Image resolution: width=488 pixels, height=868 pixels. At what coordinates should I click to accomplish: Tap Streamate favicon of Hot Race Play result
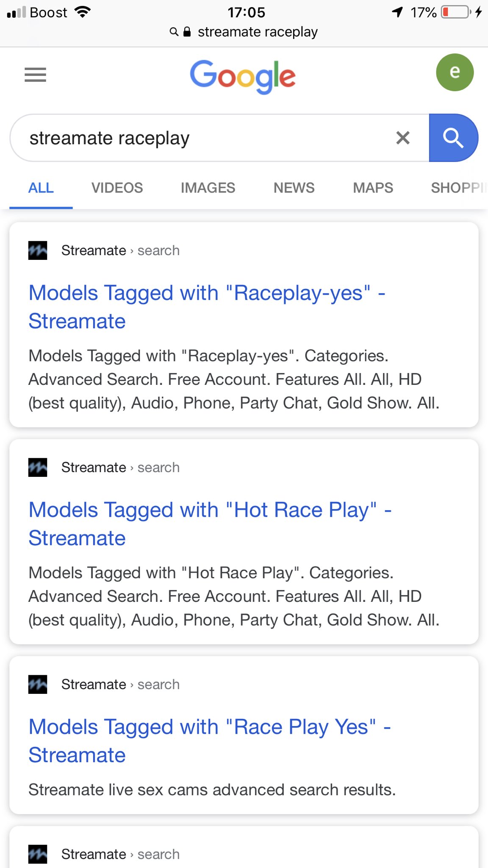pos(38,467)
